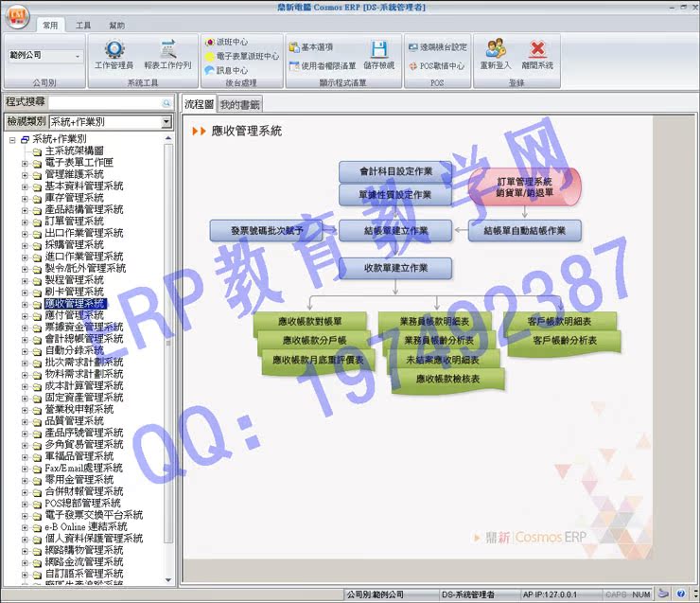Viewport: 700px width, 603px height.
Task: Select 個人資料保護管理系統 in tree
Action: 94,539
